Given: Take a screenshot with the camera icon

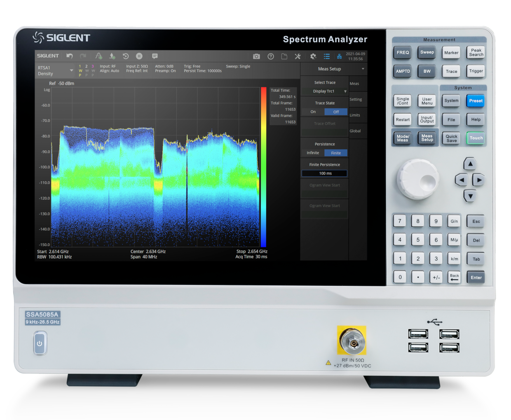Looking at the screenshot, I should click(256, 56).
